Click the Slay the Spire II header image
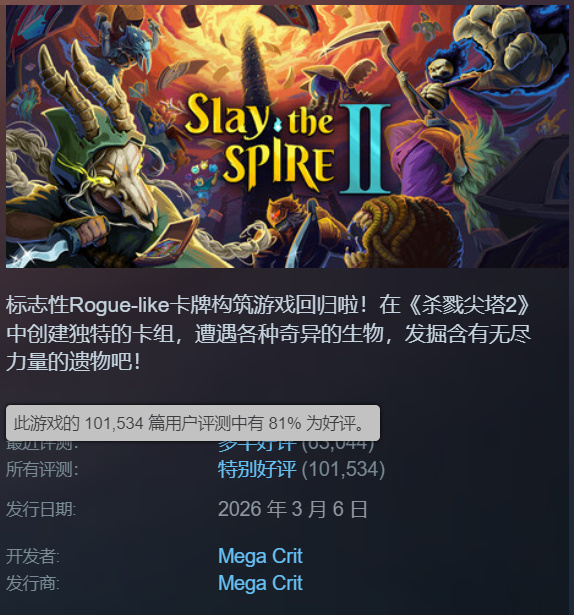Screen dimensions: 574x615 tap(287, 136)
